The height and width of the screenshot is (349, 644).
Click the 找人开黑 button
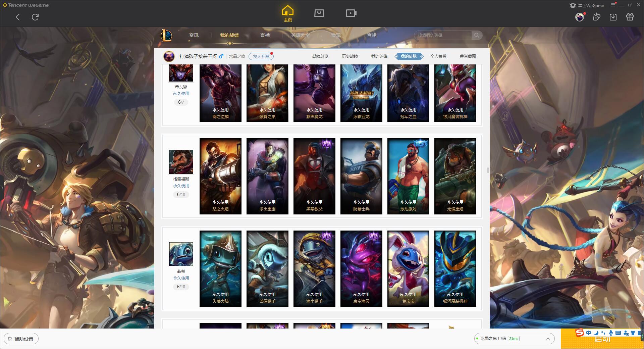[x=261, y=56]
